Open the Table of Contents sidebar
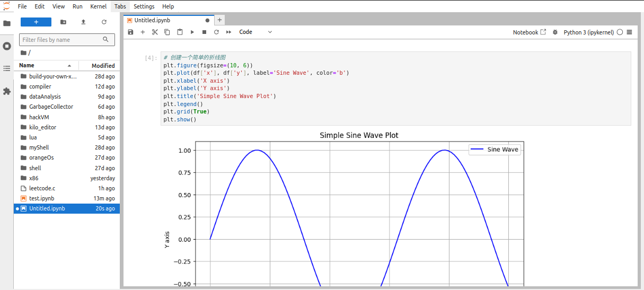The width and height of the screenshot is (644, 290). (x=7, y=68)
